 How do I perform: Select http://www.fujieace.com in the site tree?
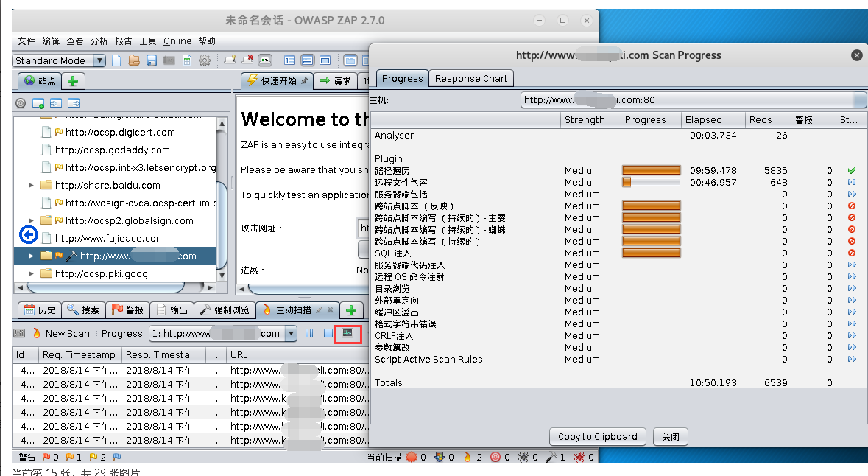110,239
